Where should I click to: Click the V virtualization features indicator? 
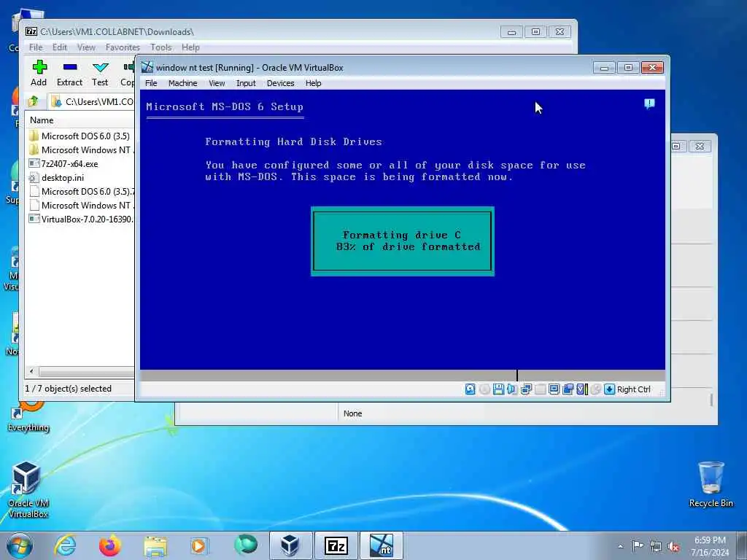581,389
